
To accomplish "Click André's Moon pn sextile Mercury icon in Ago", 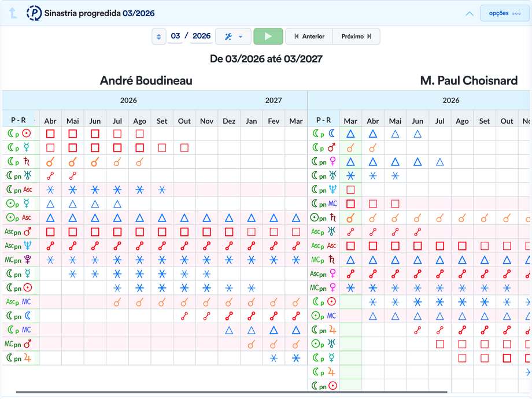I will [139, 274].
